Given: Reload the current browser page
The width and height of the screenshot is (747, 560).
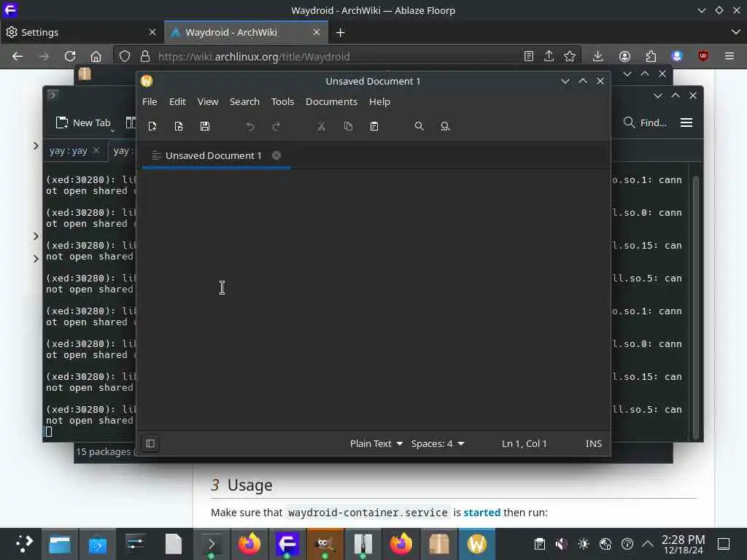Looking at the screenshot, I should pyautogui.click(x=70, y=56).
